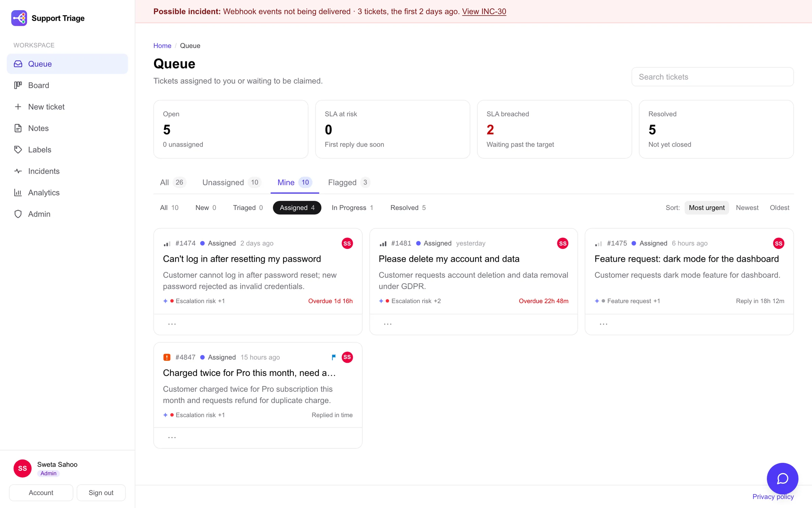Open the more options menu on ticket #1474
Image resolution: width=812 pixels, height=508 pixels.
[x=172, y=324]
